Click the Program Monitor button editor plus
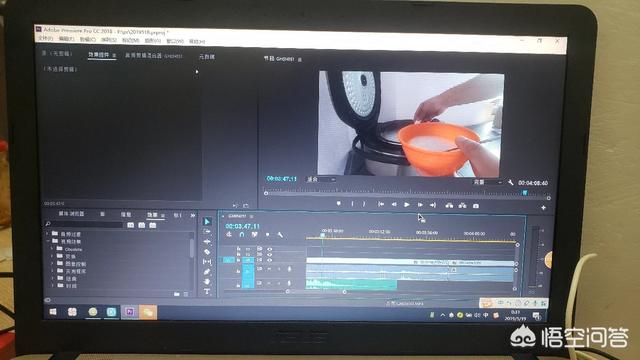The height and width of the screenshot is (360, 640). point(543,207)
